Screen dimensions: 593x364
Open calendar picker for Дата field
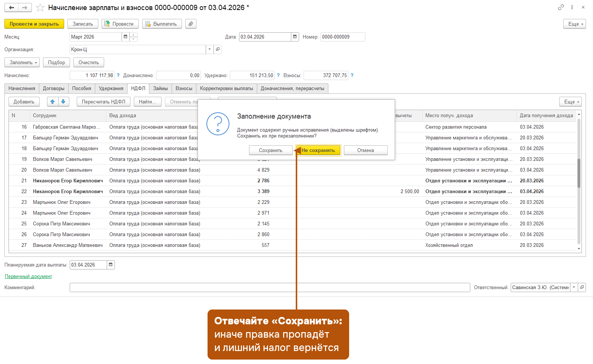[295, 37]
